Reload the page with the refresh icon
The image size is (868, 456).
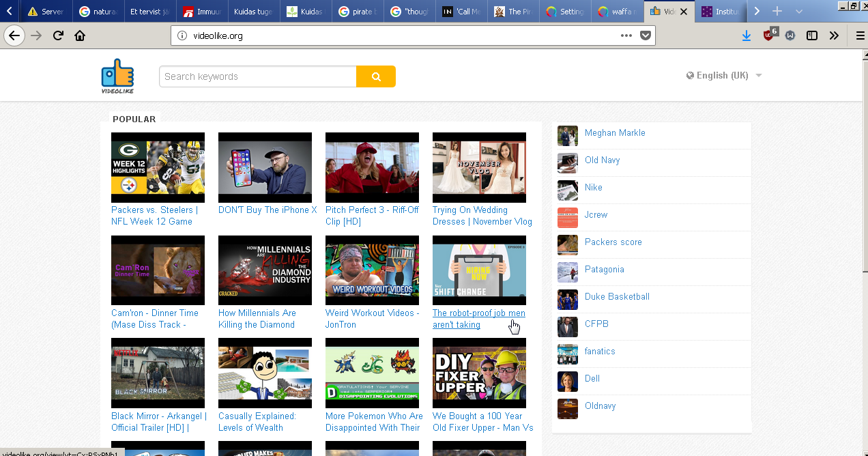(58, 35)
